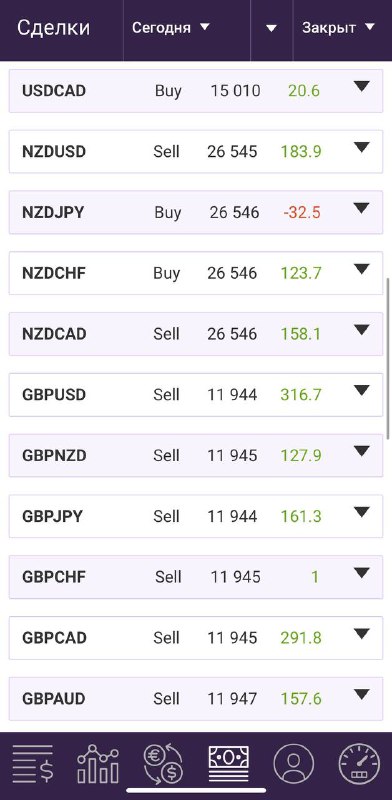Select the banknote deals icon in bottom bar
This screenshot has width=392, height=800.
point(229,764)
